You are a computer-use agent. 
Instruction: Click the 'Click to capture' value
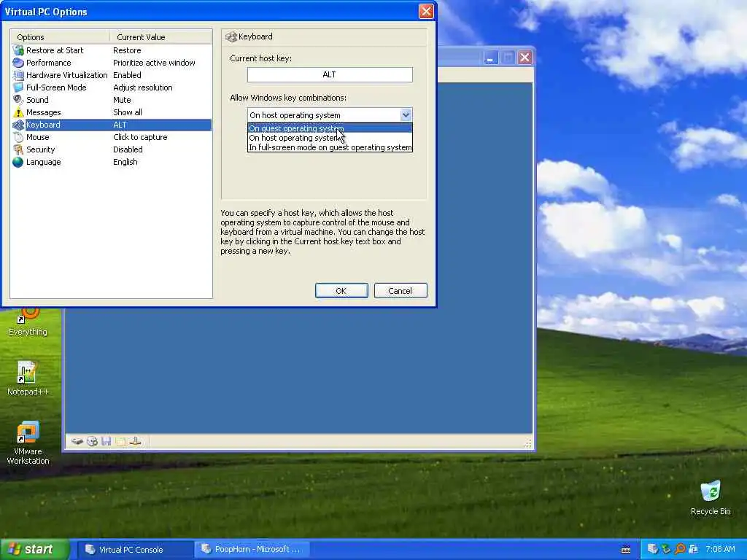pyautogui.click(x=140, y=137)
